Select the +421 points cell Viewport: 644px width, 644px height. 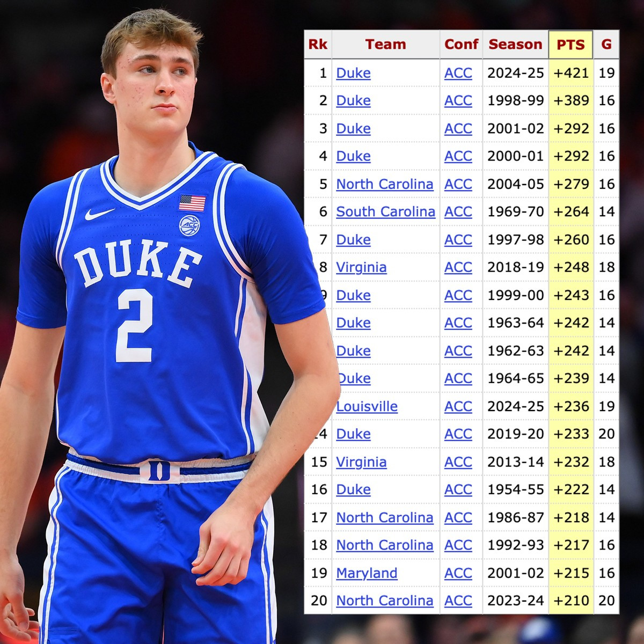point(571,73)
